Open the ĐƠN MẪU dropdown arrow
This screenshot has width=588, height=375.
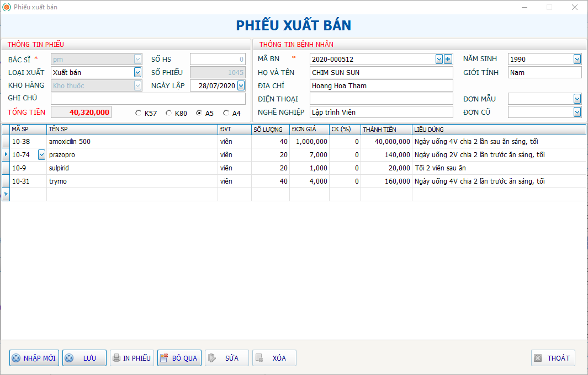coord(577,99)
